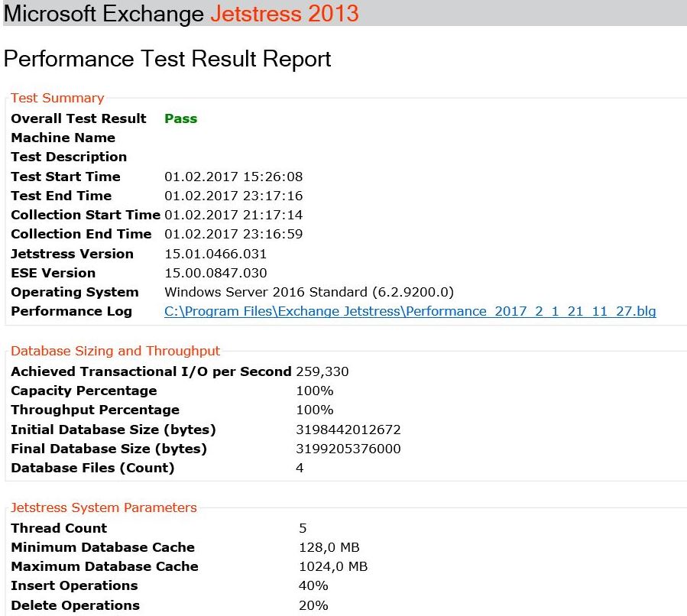Select the Jetstress System Parameters title
This screenshot has width=687, height=616.
tap(104, 507)
